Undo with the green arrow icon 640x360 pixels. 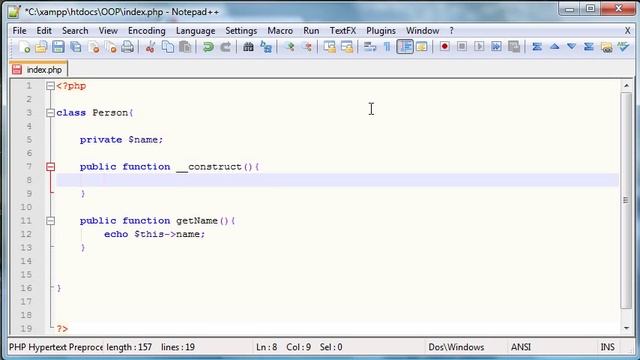(x=208, y=47)
